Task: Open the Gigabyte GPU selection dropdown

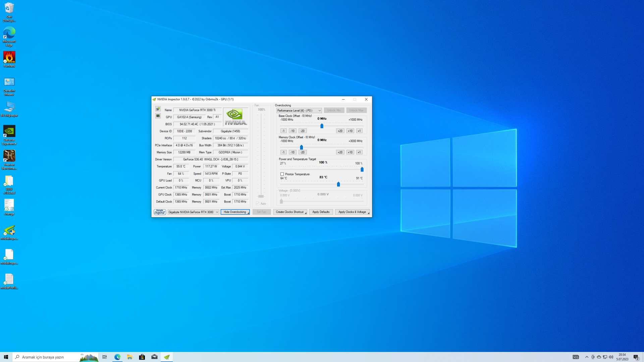Action: pyautogui.click(x=193, y=212)
